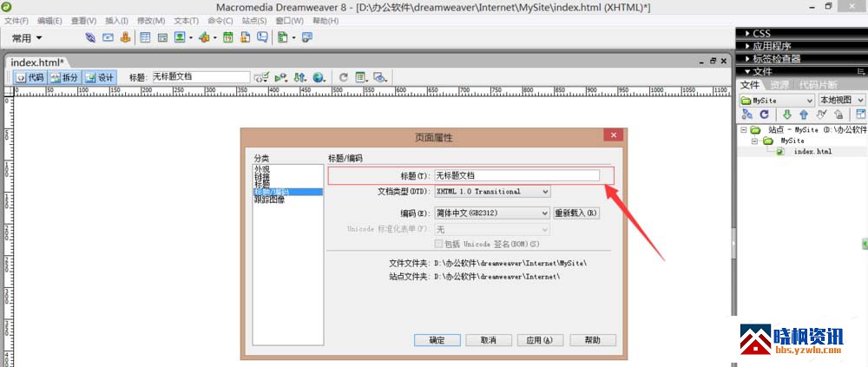868x367 pixels.
Task: Switch to Split view button
Action: [64, 77]
